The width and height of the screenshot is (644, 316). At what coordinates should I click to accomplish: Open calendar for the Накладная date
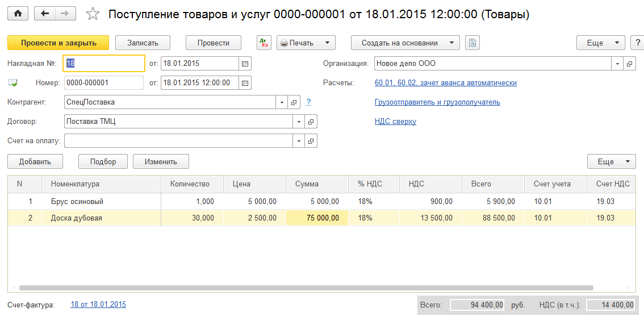click(x=245, y=64)
